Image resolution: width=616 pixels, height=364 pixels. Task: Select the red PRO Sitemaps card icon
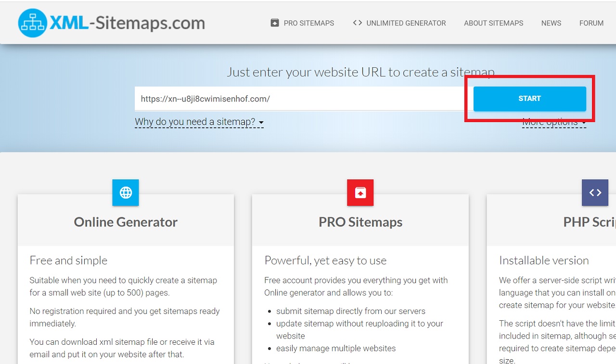[x=360, y=193]
